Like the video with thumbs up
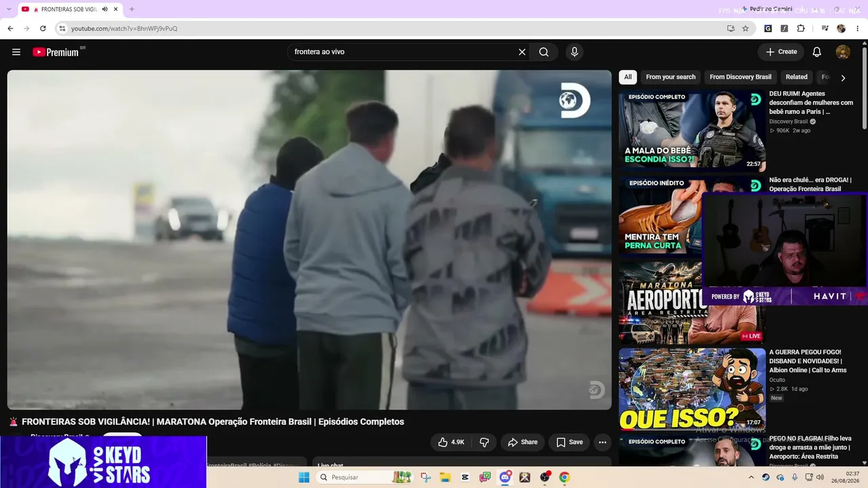 [x=451, y=442]
